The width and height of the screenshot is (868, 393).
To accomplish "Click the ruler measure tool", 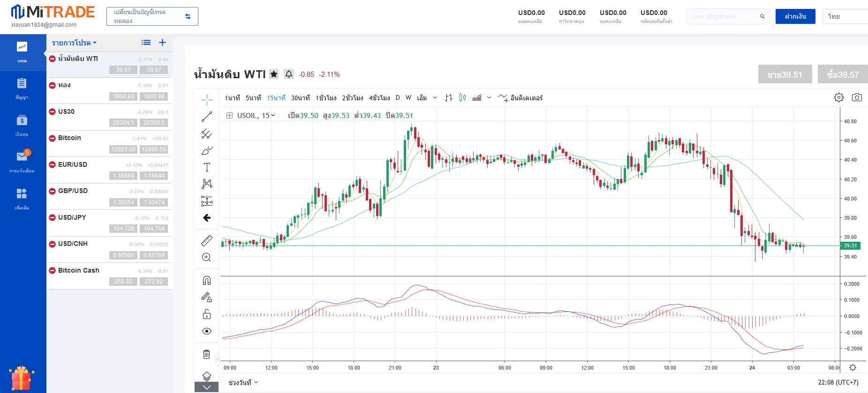I will click(x=207, y=241).
